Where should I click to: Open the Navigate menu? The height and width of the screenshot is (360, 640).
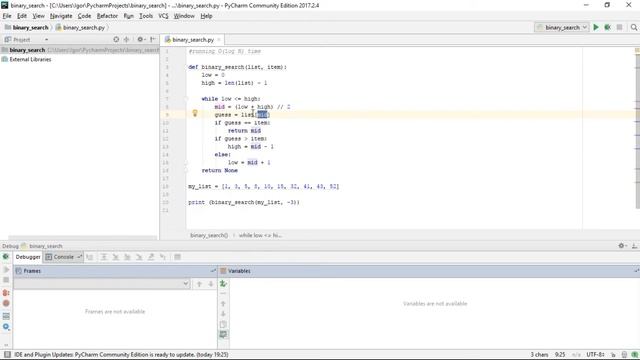[61, 16]
